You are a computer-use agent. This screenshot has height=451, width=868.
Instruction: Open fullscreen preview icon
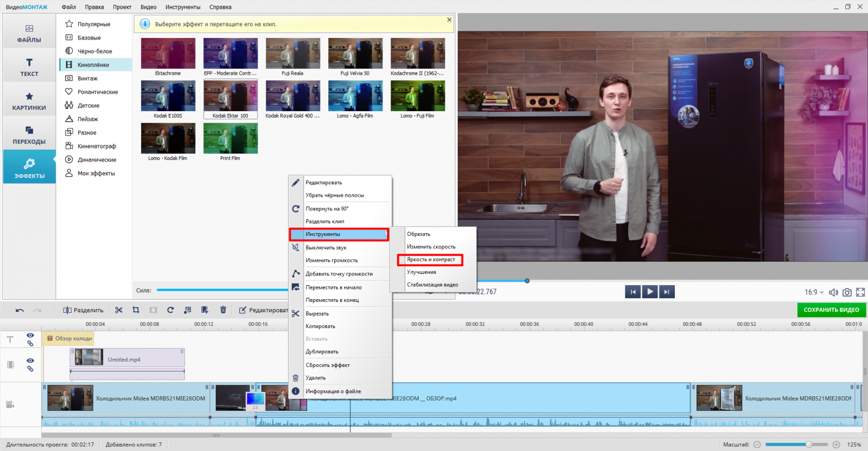click(860, 292)
